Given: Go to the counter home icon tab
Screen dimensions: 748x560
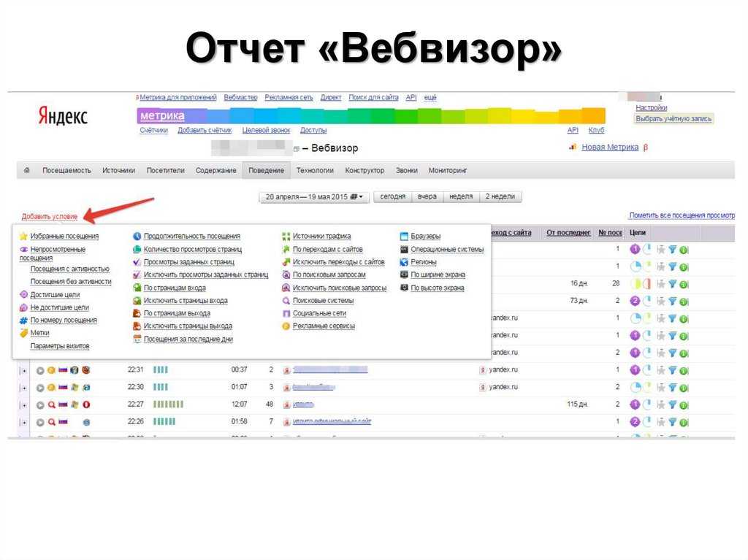Looking at the screenshot, I should coord(27,170).
